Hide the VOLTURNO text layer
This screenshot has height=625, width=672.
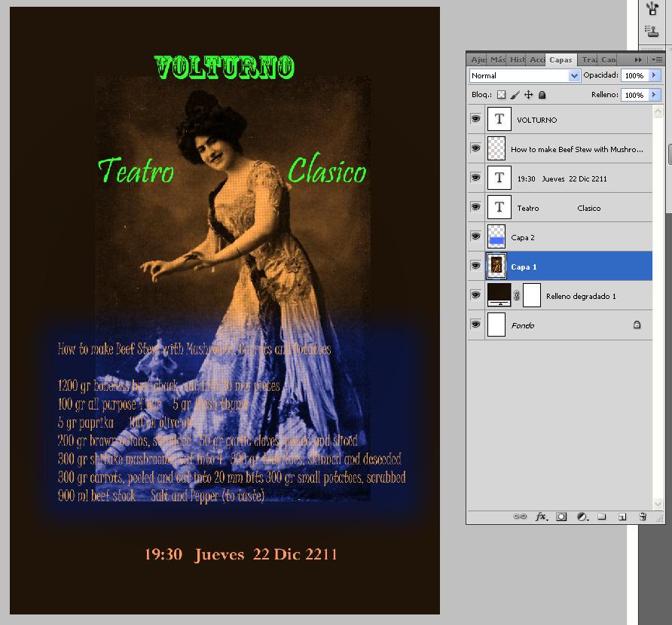(475, 119)
